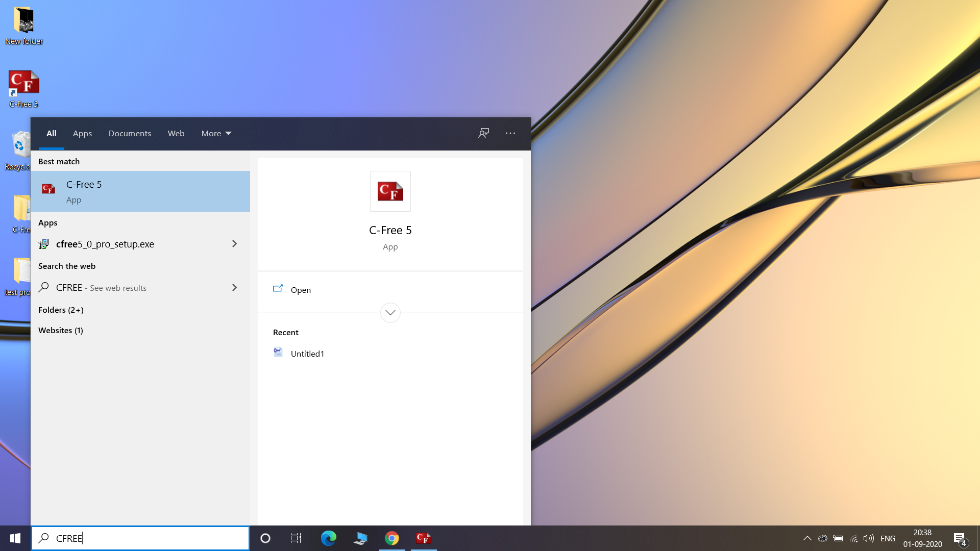Check the battery status tray icon
This screenshot has height=551, width=980.
838,538
